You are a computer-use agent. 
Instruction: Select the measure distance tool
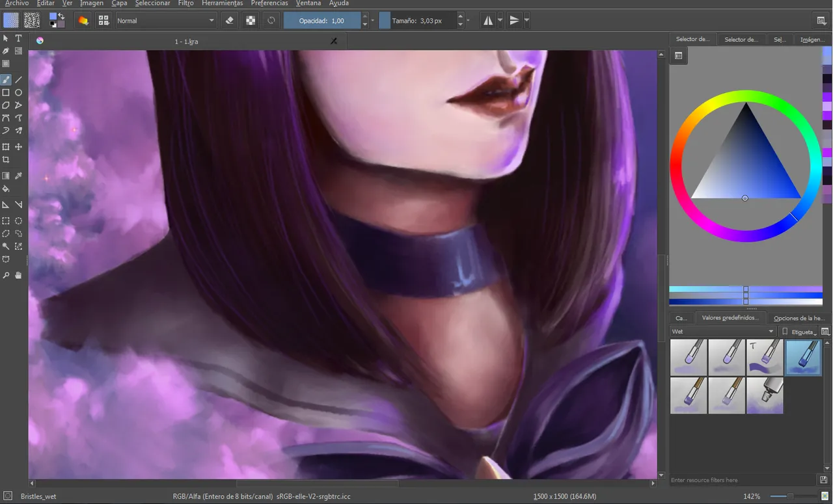click(x=18, y=205)
